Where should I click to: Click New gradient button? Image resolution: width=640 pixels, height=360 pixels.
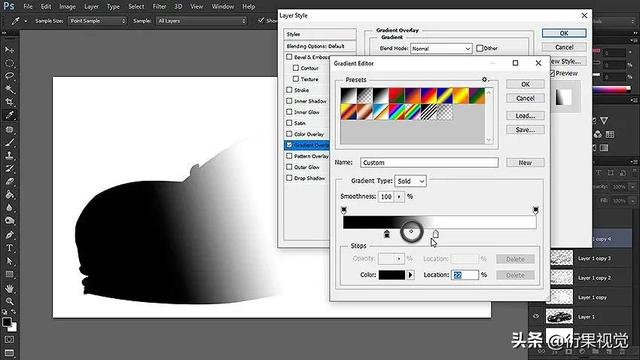pos(525,162)
